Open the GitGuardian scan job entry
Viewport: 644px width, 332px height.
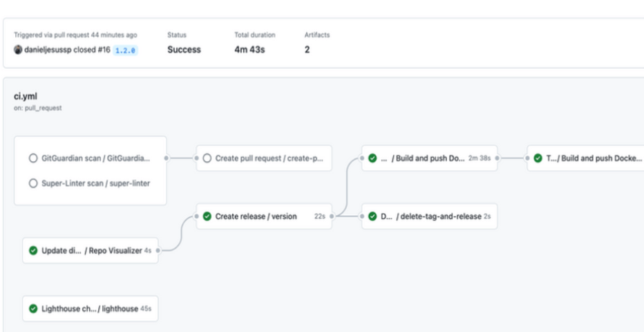point(95,158)
